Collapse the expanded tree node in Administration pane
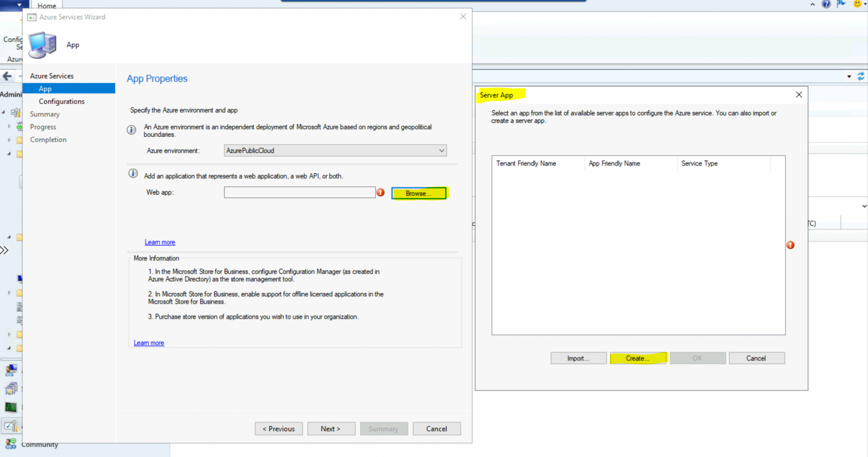Screen dimensions: 868x457 (x=3, y=112)
